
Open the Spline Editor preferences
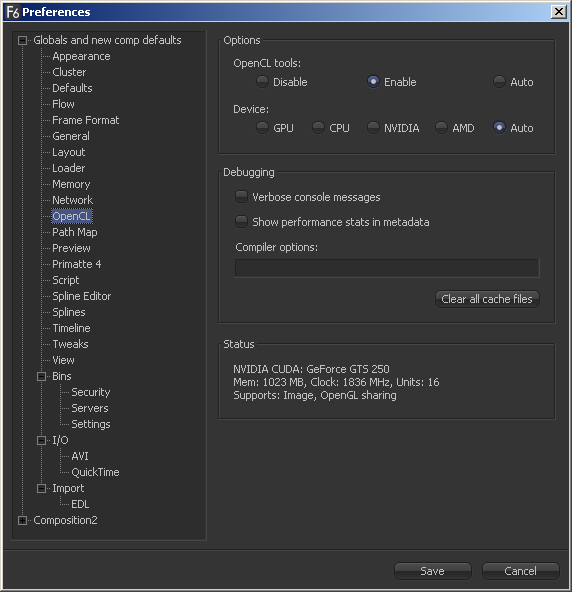click(82, 296)
